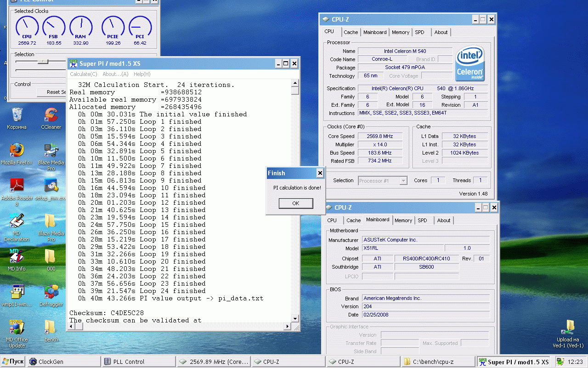Open Memory tab in lower CPU-Z window
The image size is (588, 368).
403,220
